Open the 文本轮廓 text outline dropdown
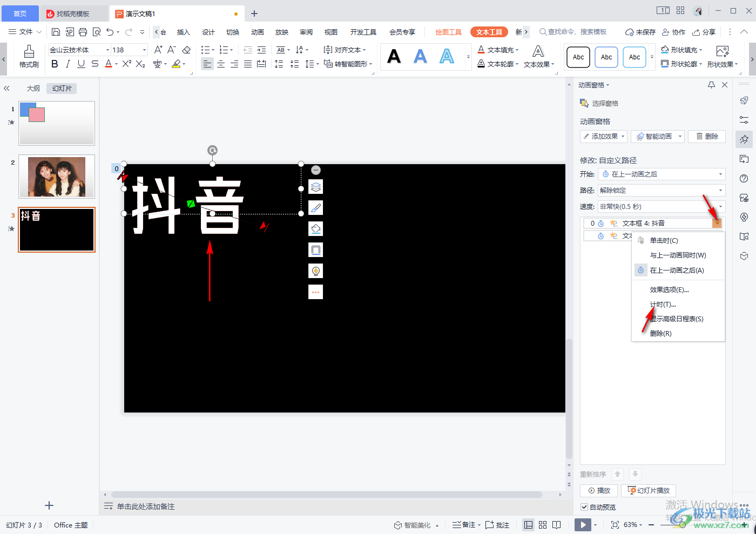The height and width of the screenshot is (534, 756). tap(498, 64)
